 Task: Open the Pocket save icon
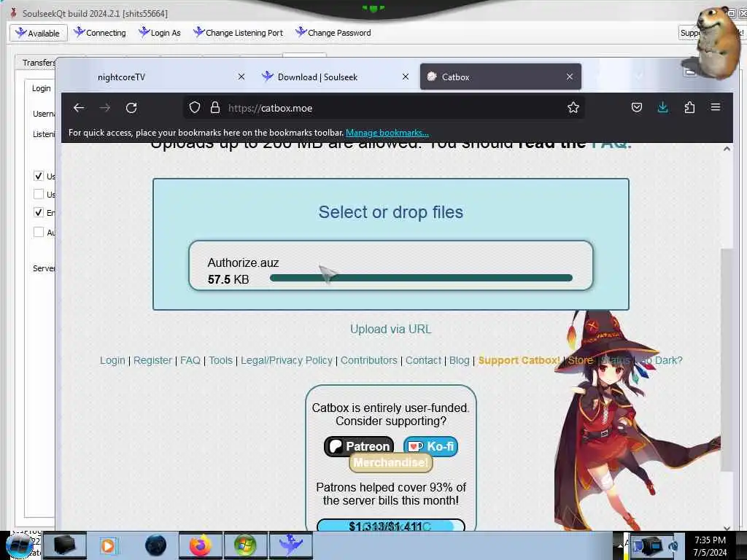click(636, 107)
